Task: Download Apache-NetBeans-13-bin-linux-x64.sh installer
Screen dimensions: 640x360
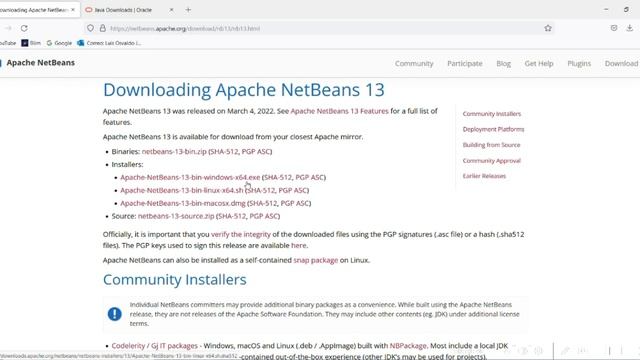Action: pos(182,190)
